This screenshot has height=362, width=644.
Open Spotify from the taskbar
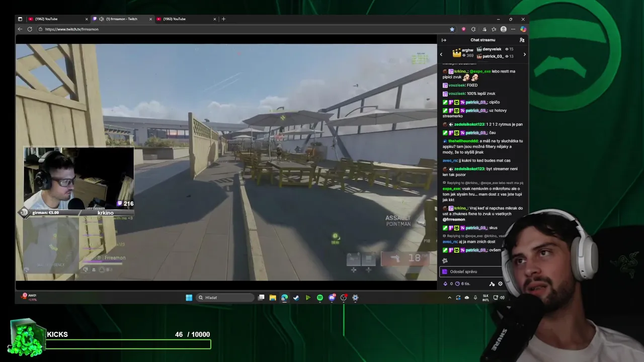coord(320,298)
